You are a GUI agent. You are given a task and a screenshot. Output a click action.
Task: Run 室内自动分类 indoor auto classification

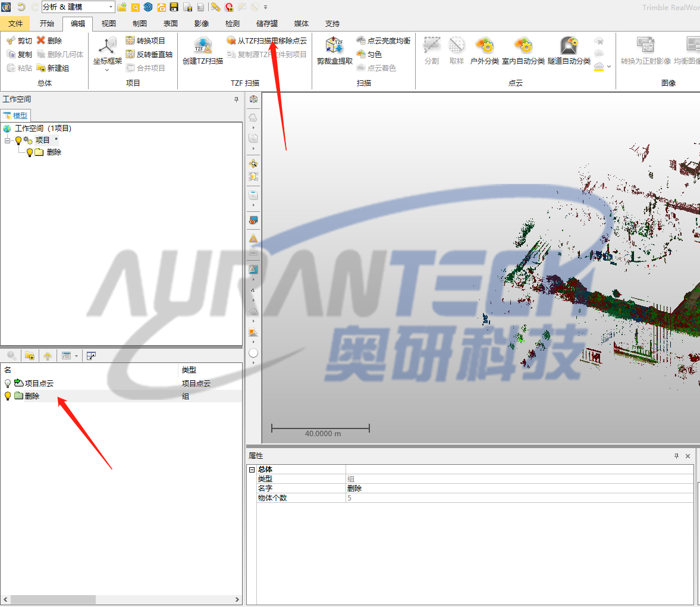(x=523, y=51)
